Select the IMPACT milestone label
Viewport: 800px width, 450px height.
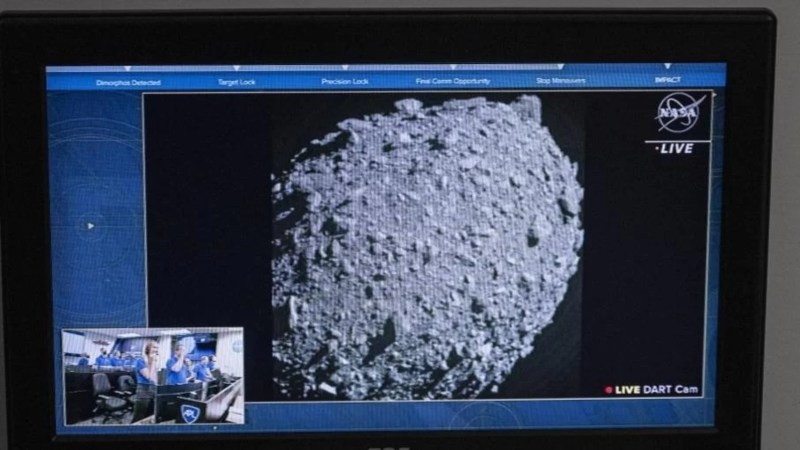[667, 80]
